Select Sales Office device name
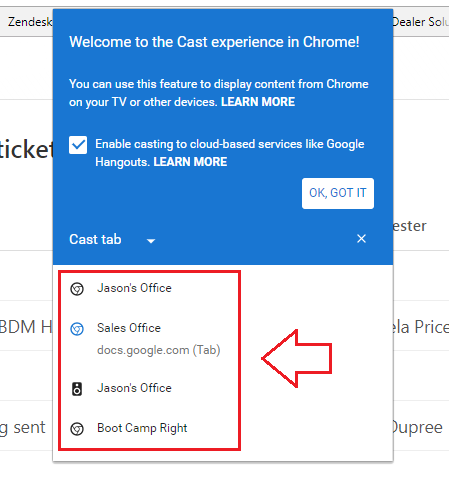This screenshot has width=449, height=490. pyautogui.click(x=129, y=328)
